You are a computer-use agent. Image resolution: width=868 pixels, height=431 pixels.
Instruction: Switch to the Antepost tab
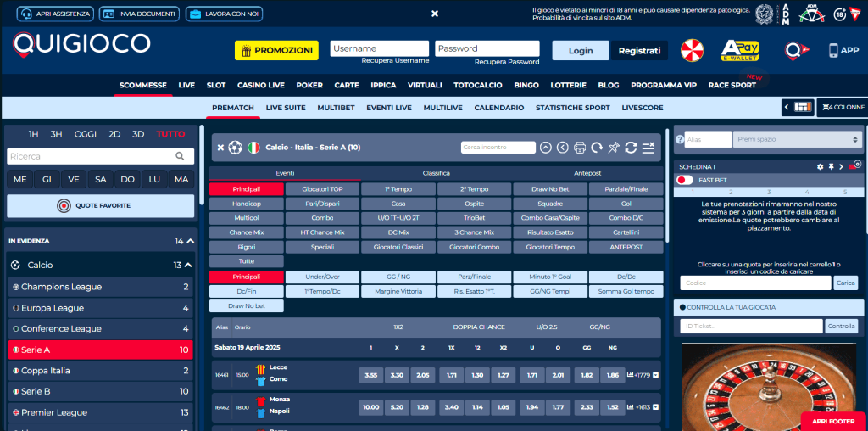click(587, 173)
